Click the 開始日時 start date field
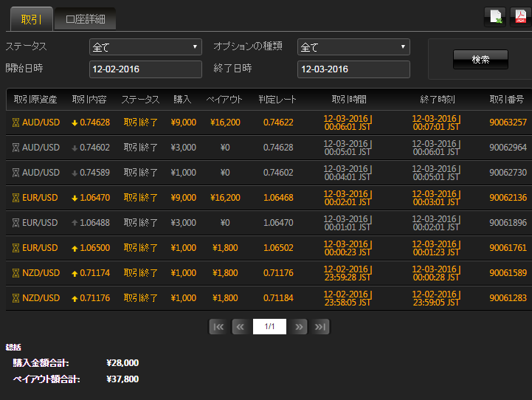Image resolution: width=532 pixels, height=400 pixels. point(145,69)
